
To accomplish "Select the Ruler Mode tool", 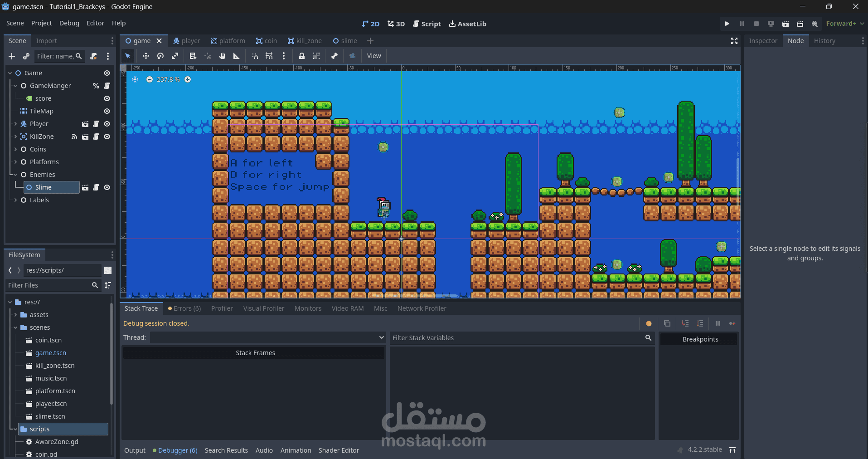I will pyautogui.click(x=236, y=56).
